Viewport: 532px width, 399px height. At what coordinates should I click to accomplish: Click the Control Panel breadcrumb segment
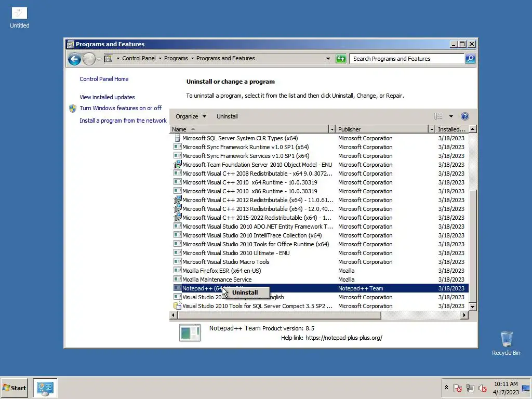pyautogui.click(x=139, y=58)
